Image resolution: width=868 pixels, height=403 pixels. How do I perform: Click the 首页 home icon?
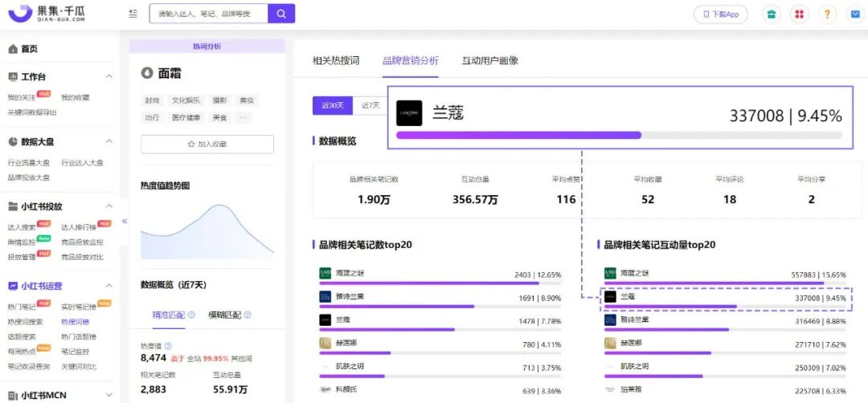pyautogui.click(x=13, y=49)
